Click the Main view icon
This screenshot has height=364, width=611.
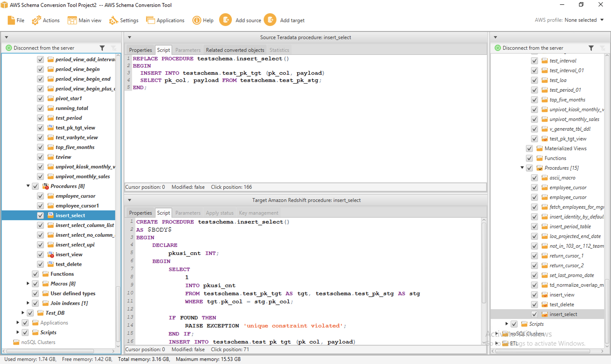(72, 20)
